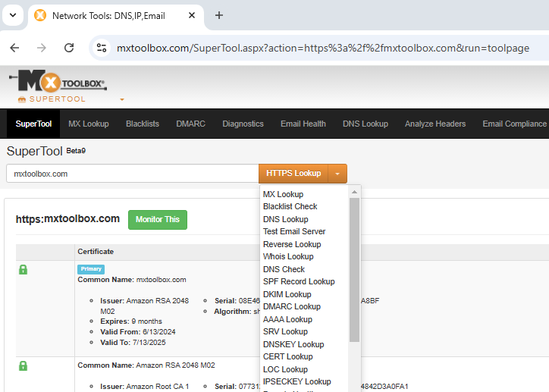Screen dimensions: 549x392
Task: Click the Primary badge on certificate
Action: [x=91, y=269]
